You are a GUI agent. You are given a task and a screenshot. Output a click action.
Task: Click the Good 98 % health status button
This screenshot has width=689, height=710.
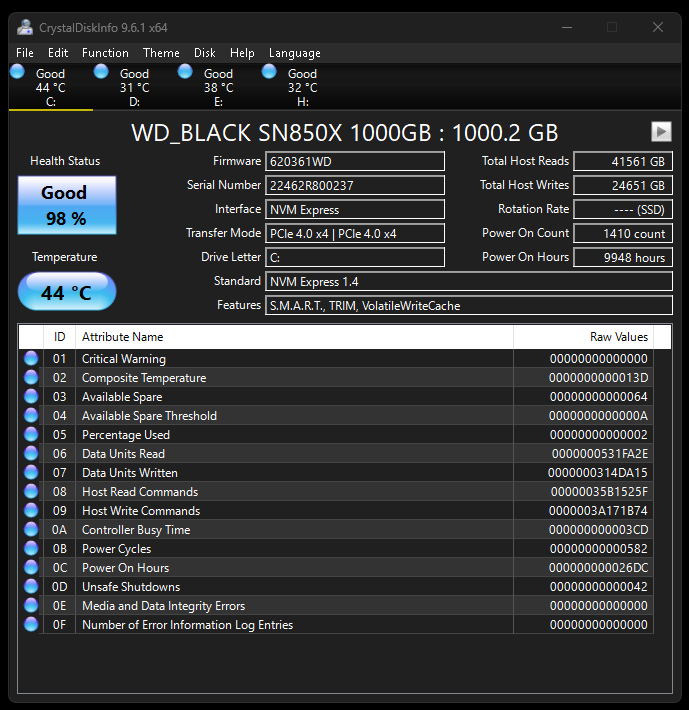pyautogui.click(x=67, y=205)
